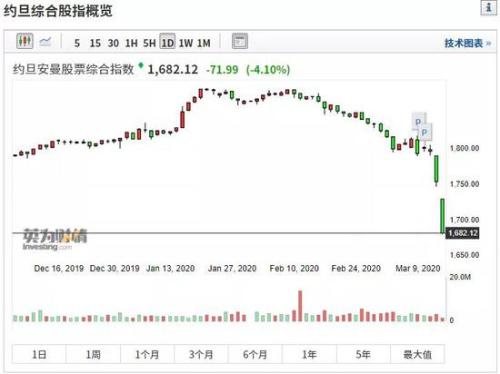The image size is (500, 374).
Task: Click the lower P marker on chart
Action: pos(425,132)
